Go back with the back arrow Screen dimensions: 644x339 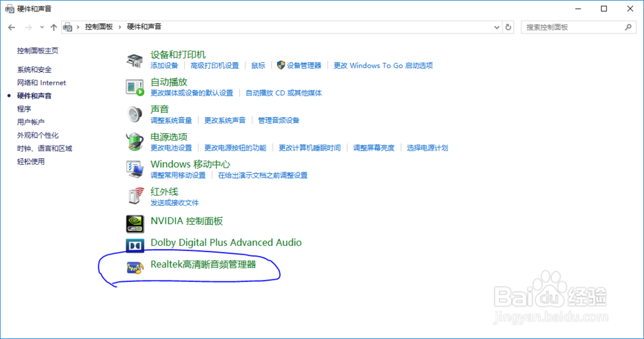(12, 28)
